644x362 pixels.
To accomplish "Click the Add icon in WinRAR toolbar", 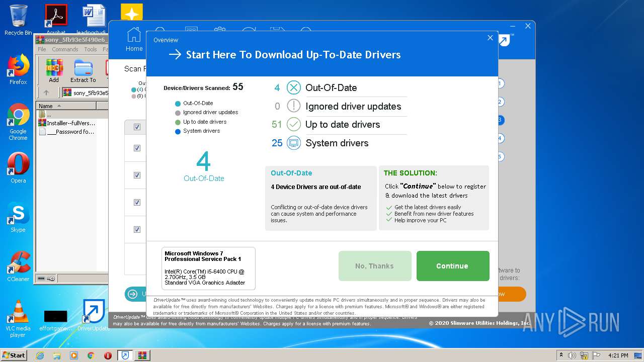I will (x=54, y=71).
